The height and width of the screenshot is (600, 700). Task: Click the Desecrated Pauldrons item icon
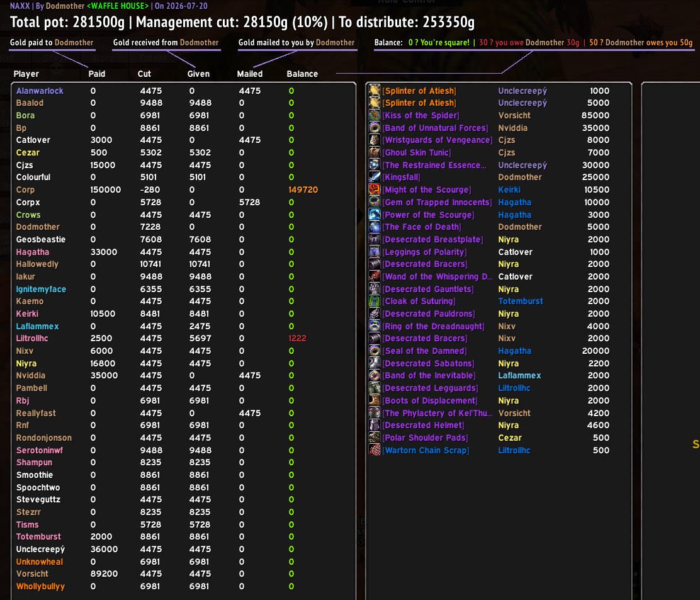374,314
